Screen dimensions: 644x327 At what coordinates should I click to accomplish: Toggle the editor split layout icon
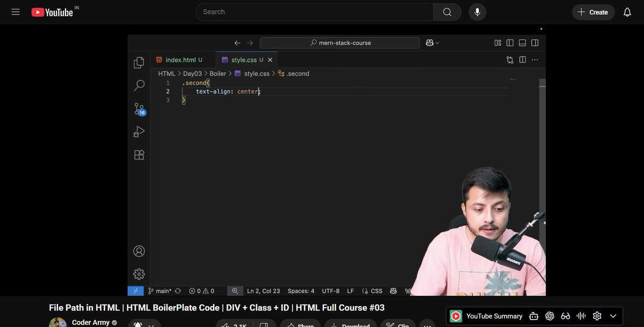pyautogui.click(x=522, y=60)
